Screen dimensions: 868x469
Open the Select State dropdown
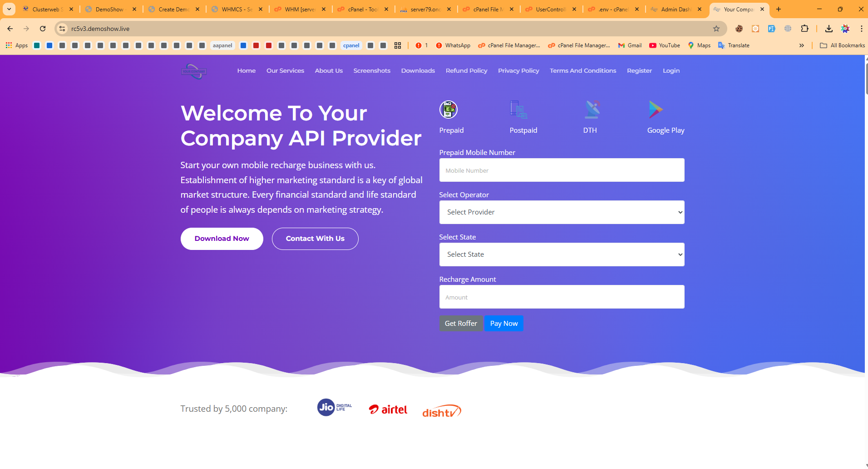pos(562,254)
